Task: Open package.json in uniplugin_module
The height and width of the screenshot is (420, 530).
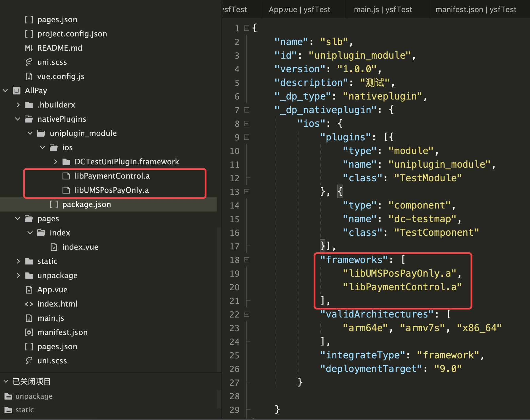Action: pos(86,204)
